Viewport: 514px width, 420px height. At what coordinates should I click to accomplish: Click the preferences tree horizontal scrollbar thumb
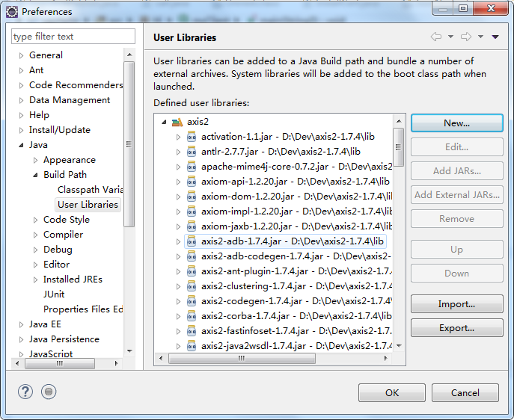pyautogui.click(x=60, y=363)
